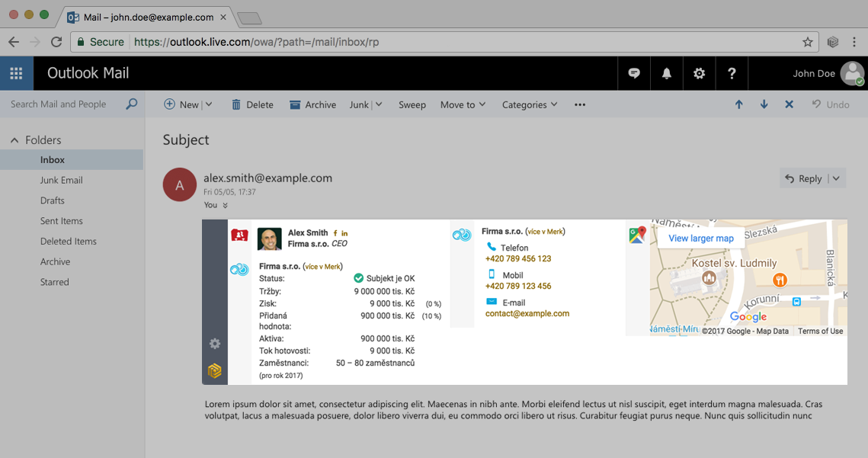Select the Mail browser tab
868x458 pixels.
(148, 18)
